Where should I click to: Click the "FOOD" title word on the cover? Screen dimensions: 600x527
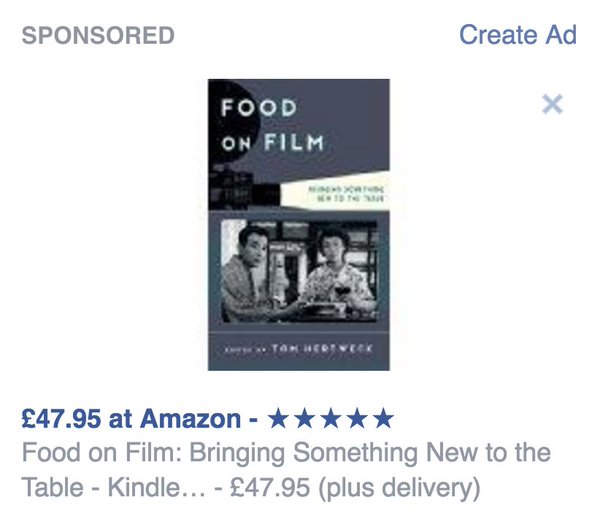[x=259, y=108]
